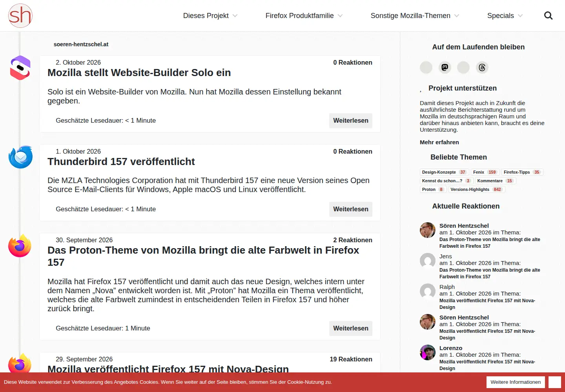The image size is (565, 392).
Task: Open the 'Das Proton-Theme von Mozilla' headline
Action: 203,256
